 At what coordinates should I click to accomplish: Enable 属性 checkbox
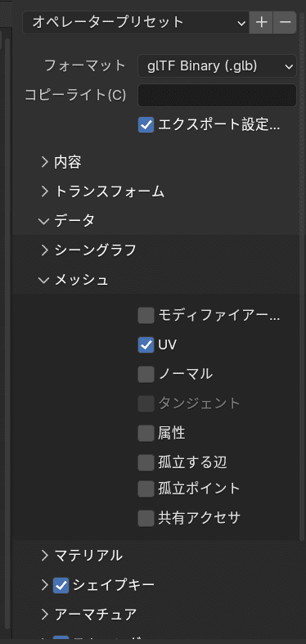(x=146, y=434)
